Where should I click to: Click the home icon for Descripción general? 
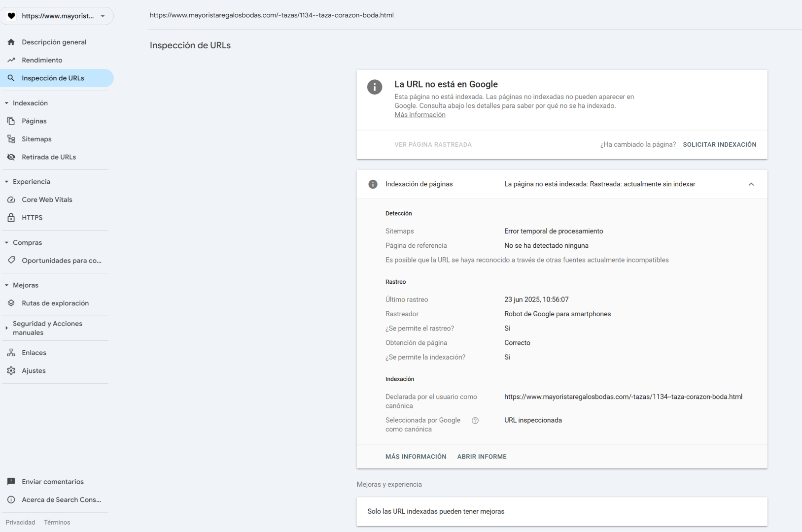click(x=11, y=42)
